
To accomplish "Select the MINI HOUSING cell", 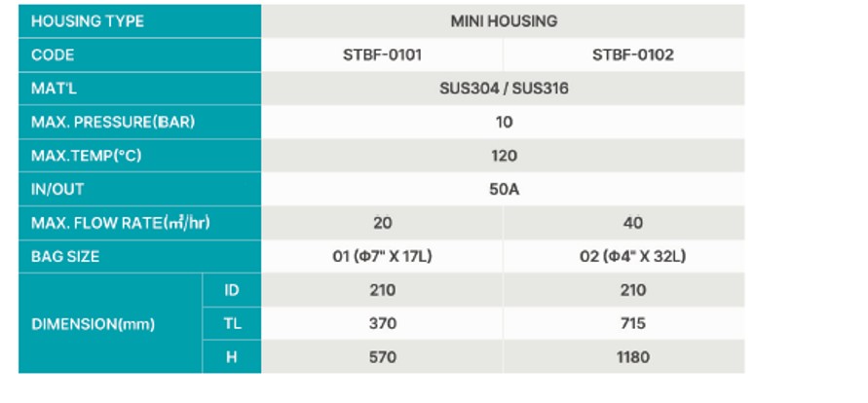I will coord(504,21).
